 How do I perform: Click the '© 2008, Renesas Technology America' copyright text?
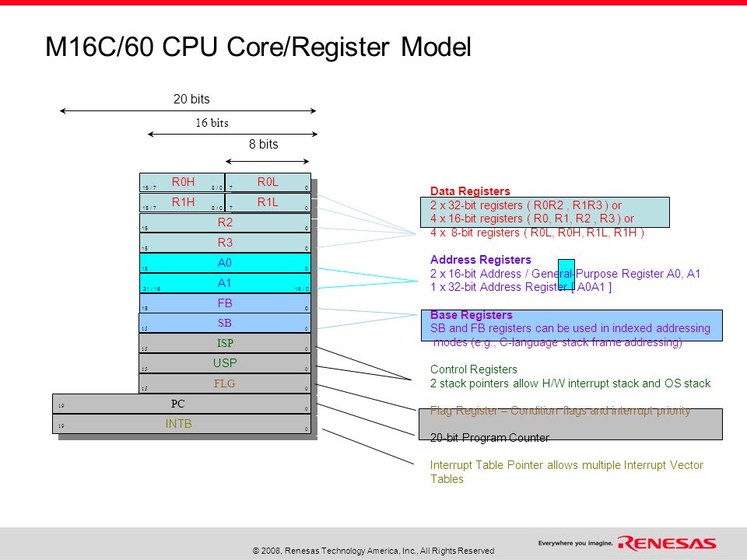373,551
